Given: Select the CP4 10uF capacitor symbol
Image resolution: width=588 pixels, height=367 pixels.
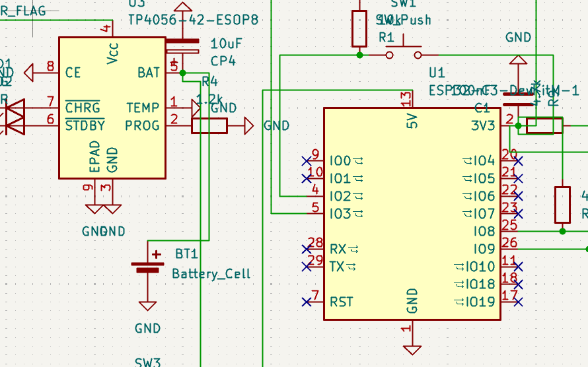Looking at the screenshot, I should 182,46.
